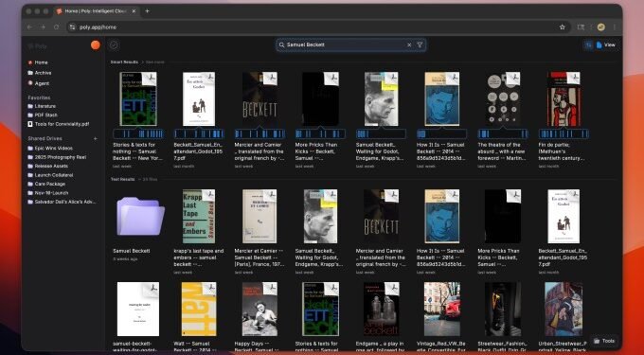Viewport: 644px width, 355px height.
Task: Click 'Smart Results' section heading
Action: 124,62
